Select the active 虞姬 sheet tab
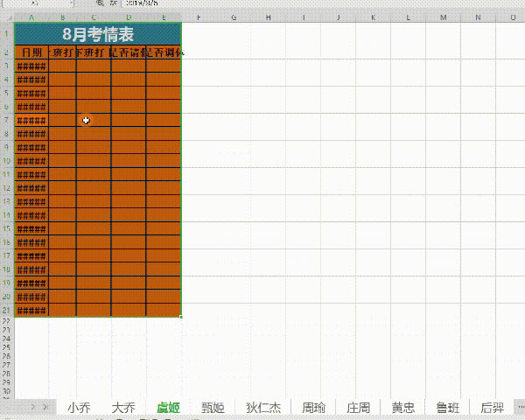 (x=168, y=408)
